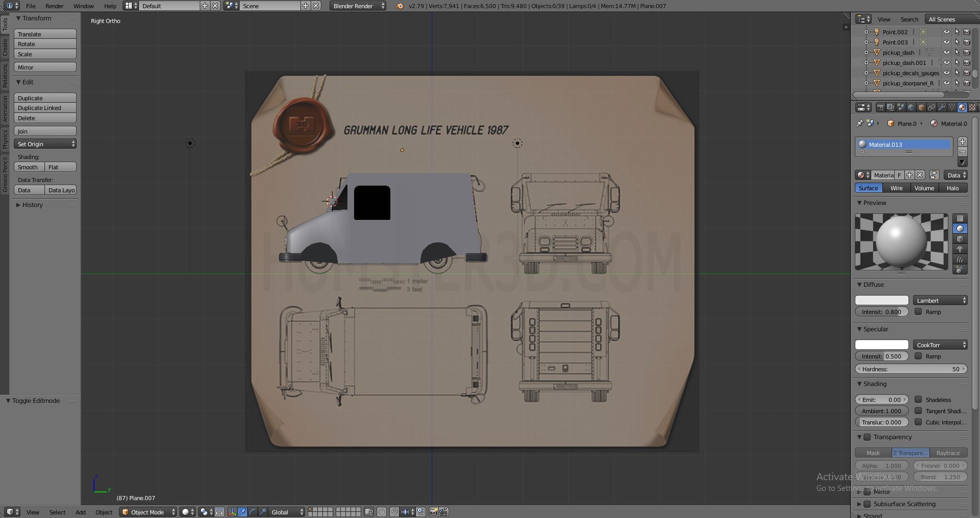Image resolution: width=980 pixels, height=518 pixels.
Task: Set preview to the monkey shape
Action: 960,249
